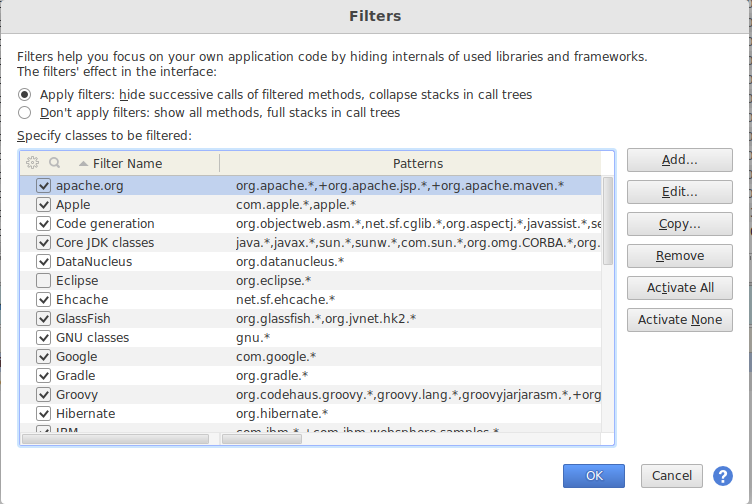The height and width of the screenshot is (504, 752).
Task: Toggle the Code generation checkbox
Action: (43, 223)
